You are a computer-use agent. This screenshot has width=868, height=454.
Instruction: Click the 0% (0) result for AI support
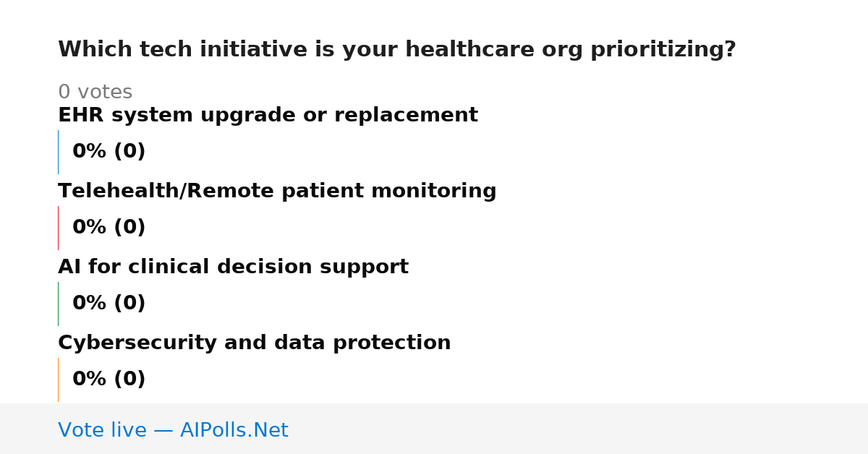(109, 304)
